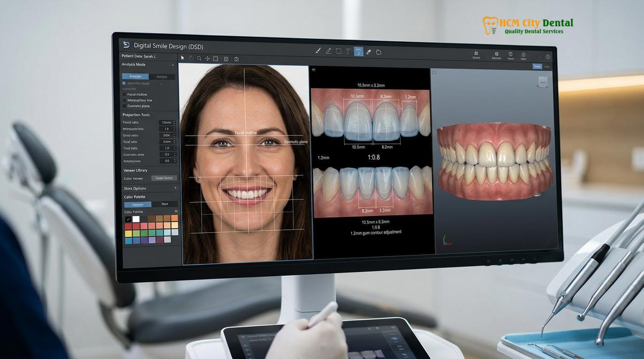Pick the orange swatch ending first row

tap(174, 218)
